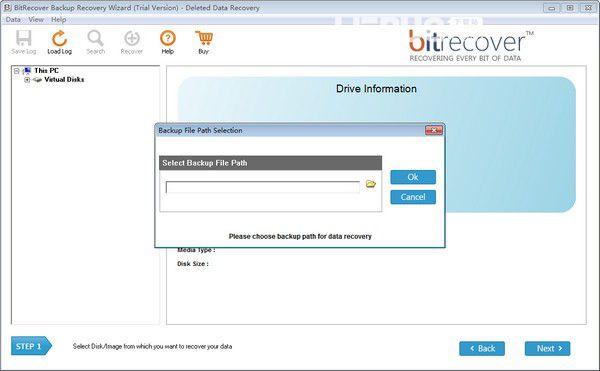Close the Backup File Path Selection dialog

(x=434, y=130)
